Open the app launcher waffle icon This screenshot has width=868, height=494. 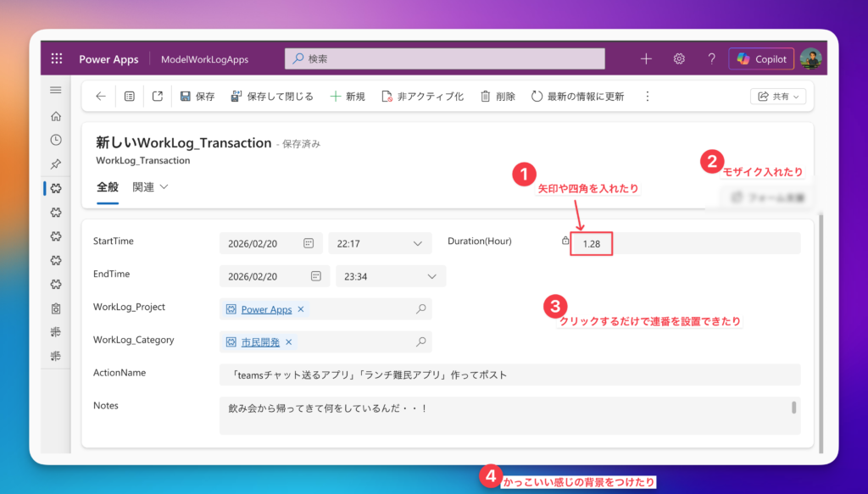[57, 58]
